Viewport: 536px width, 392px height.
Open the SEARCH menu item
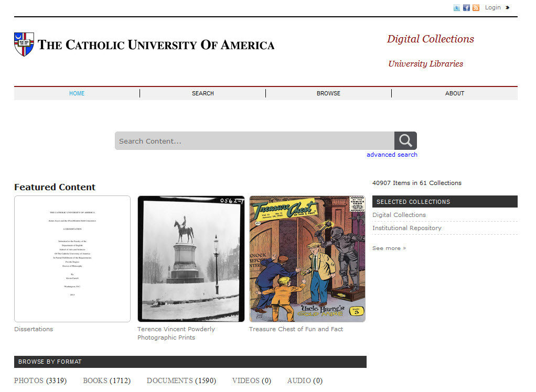(x=203, y=93)
